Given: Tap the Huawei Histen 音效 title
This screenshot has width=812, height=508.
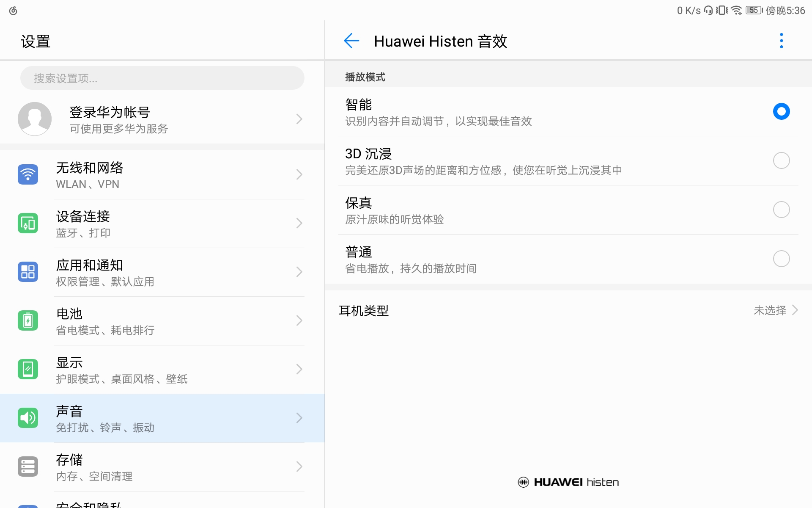Looking at the screenshot, I should point(440,41).
